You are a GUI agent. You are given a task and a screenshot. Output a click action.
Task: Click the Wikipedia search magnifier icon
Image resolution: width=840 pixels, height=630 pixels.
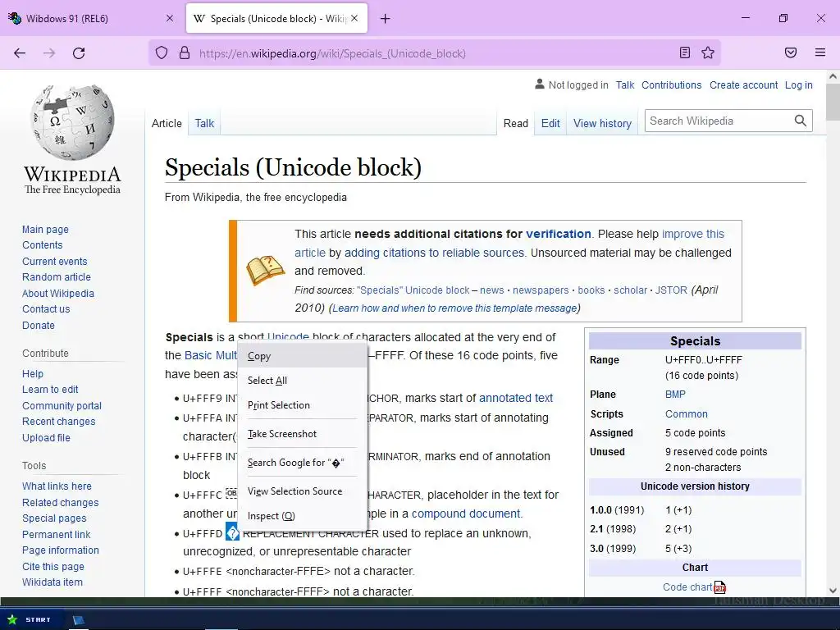(x=801, y=121)
